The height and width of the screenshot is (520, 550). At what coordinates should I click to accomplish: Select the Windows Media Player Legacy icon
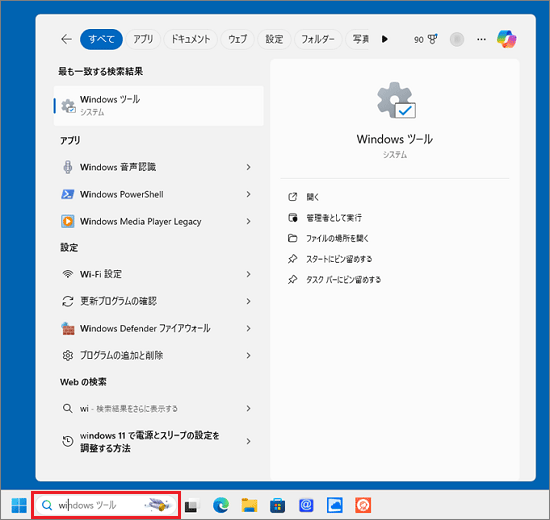click(x=68, y=221)
